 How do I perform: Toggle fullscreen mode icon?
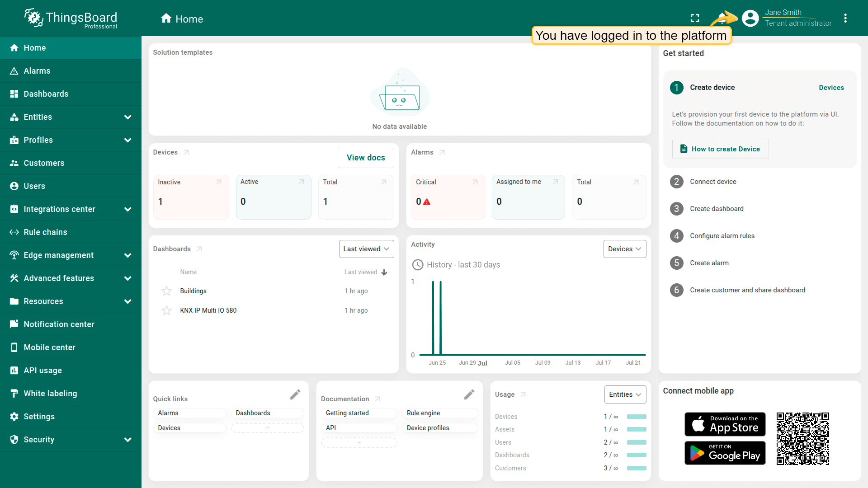tap(695, 18)
